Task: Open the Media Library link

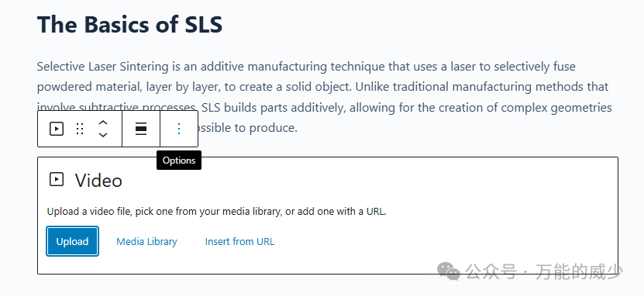Action: (x=146, y=241)
